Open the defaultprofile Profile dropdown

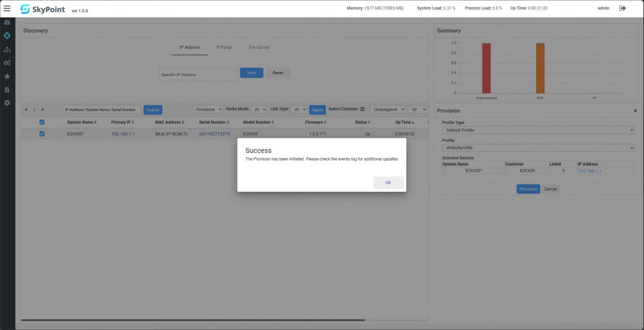[538, 148]
